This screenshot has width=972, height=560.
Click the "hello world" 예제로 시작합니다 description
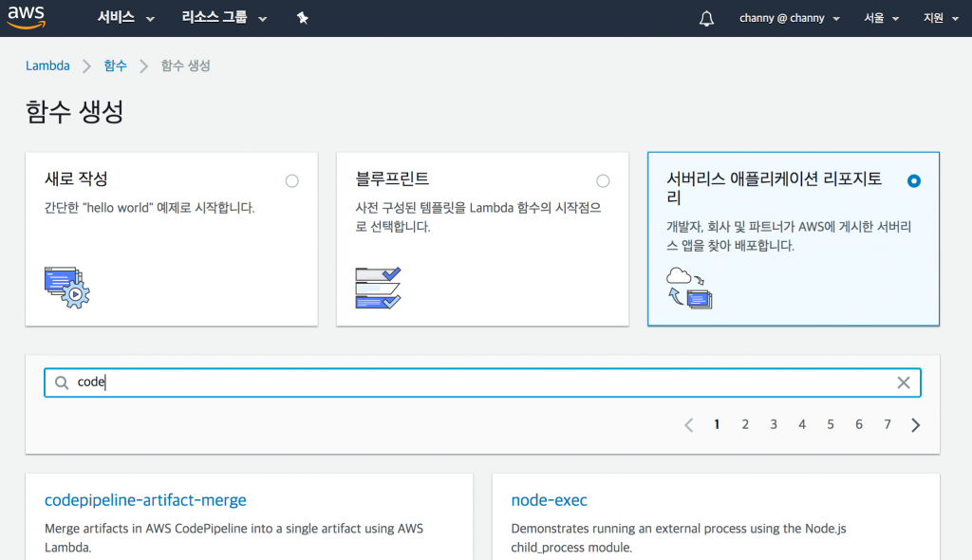149,208
